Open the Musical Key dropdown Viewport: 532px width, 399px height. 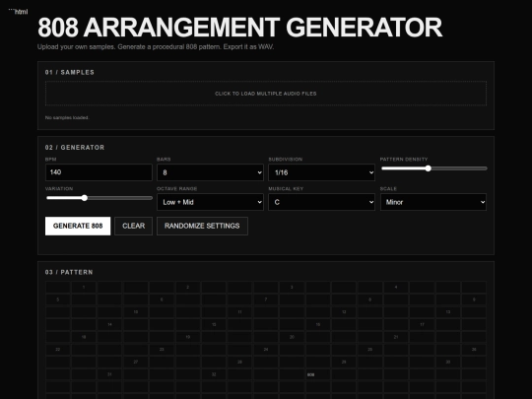click(321, 202)
